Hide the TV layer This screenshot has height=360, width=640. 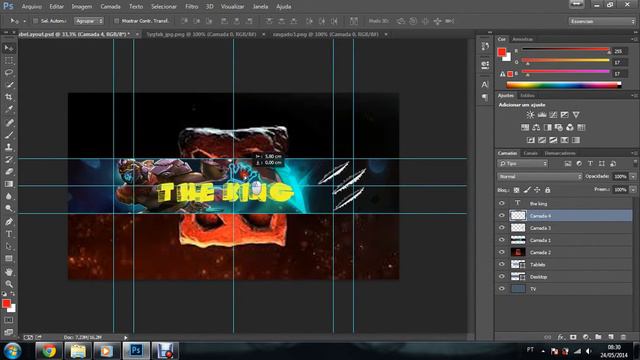click(x=502, y=289)
